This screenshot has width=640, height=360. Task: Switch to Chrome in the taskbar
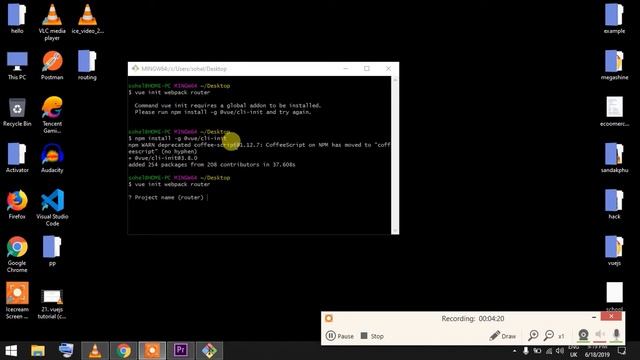tap(123, 351)
